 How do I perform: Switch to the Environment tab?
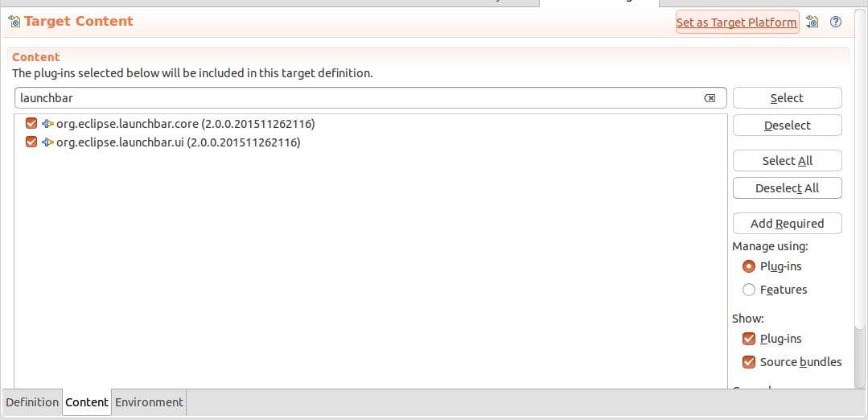149,402
